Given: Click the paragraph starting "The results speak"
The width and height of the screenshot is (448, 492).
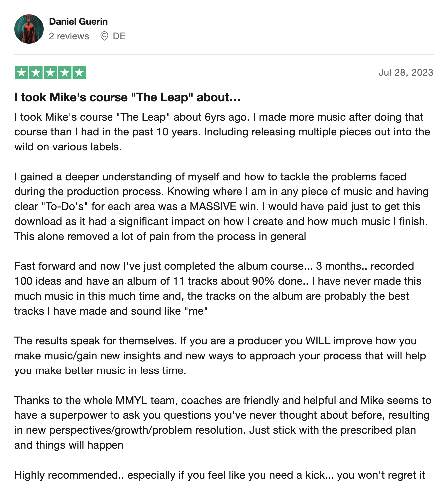Looking at the screenshot, I should click(220, 356).
